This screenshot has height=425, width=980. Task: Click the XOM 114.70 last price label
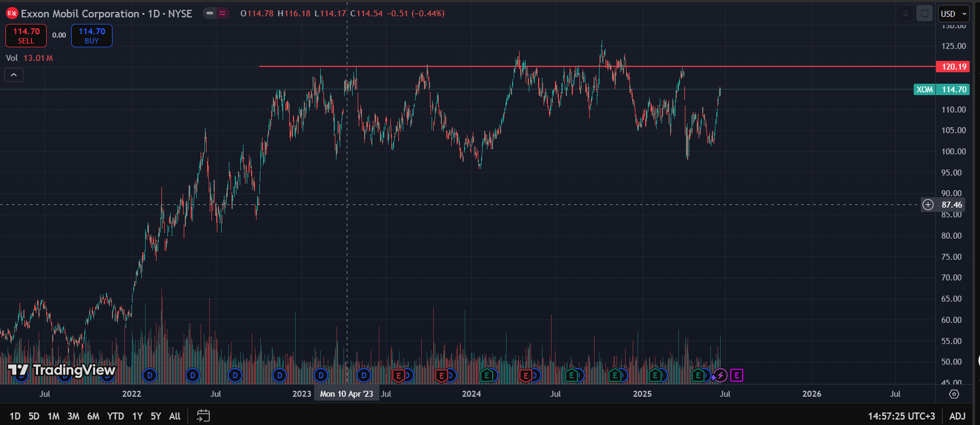click(x=941, y=90)
